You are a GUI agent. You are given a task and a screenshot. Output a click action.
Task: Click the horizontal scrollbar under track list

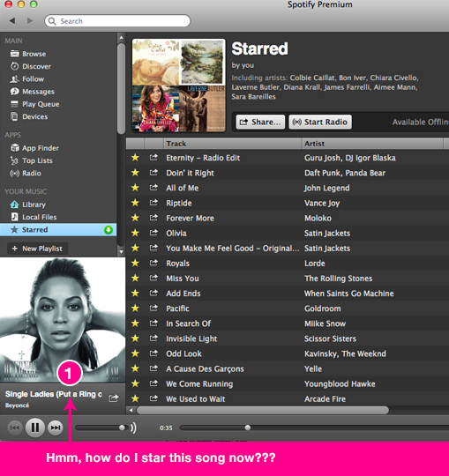[263, 410]
